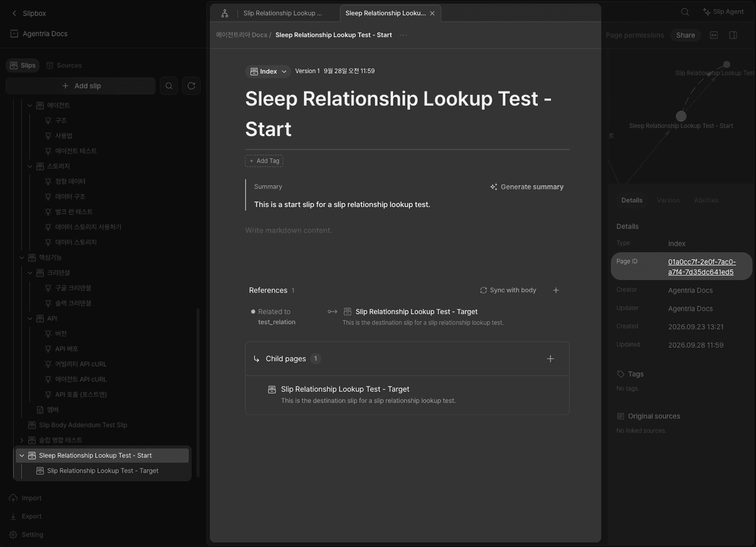Click the Add Tag button
The image size is (756, 547).
tap(264, 161)
